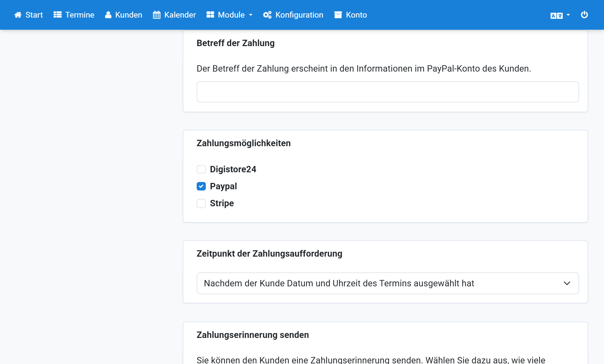Screen dimensions: 604x364
Task: Click the person icon beside Kunden
Action: point(108,15)
